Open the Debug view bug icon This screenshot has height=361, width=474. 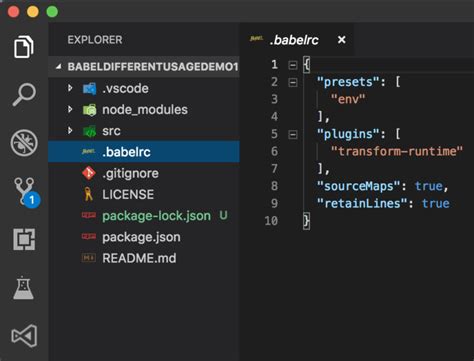coord(24,143)
